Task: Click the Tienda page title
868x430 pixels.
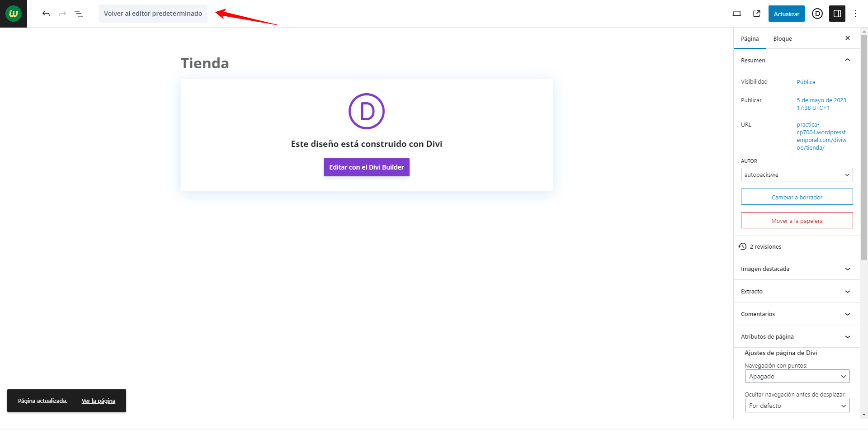Action: (x=205, y=63)
